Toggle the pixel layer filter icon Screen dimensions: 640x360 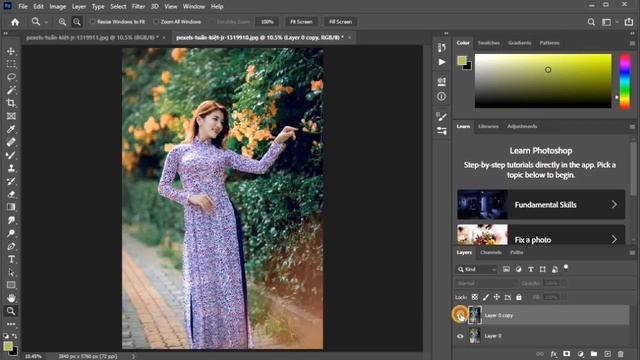click(x=507, y=269)
